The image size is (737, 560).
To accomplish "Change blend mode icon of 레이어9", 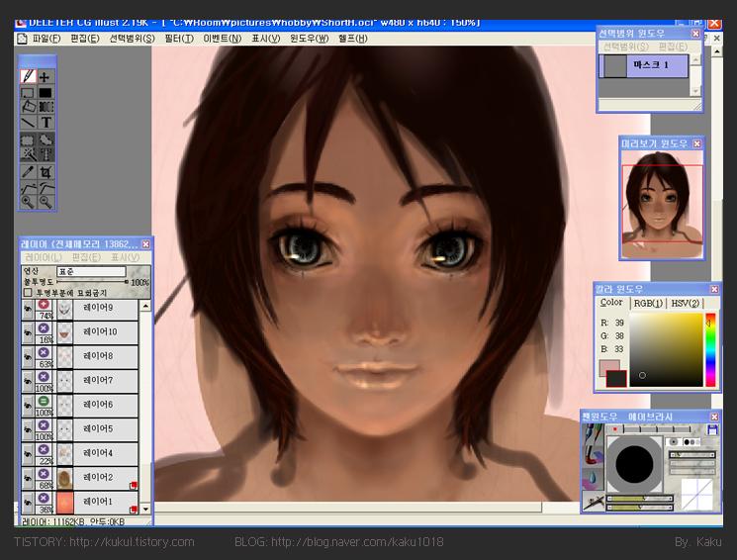I will [44, 305].
